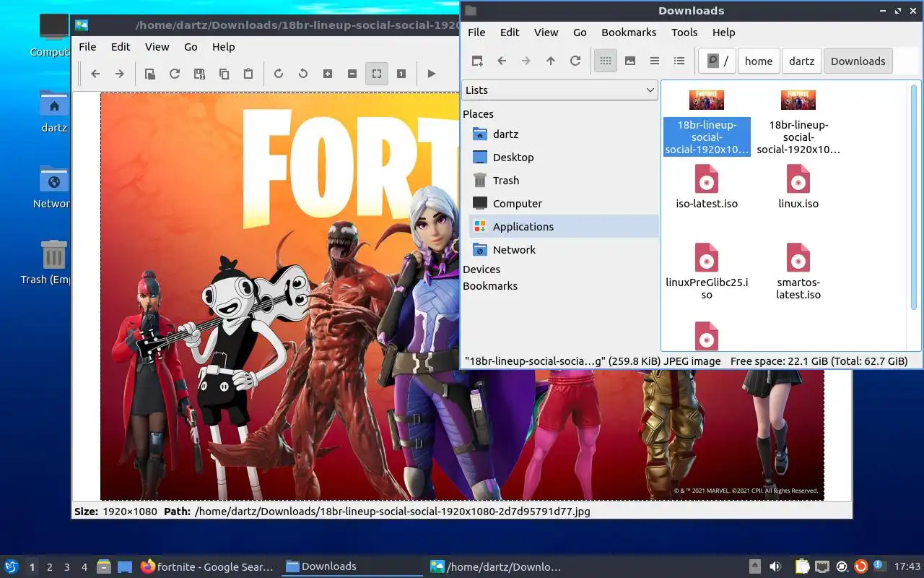Start the slideshow playback

click(432, 74)
